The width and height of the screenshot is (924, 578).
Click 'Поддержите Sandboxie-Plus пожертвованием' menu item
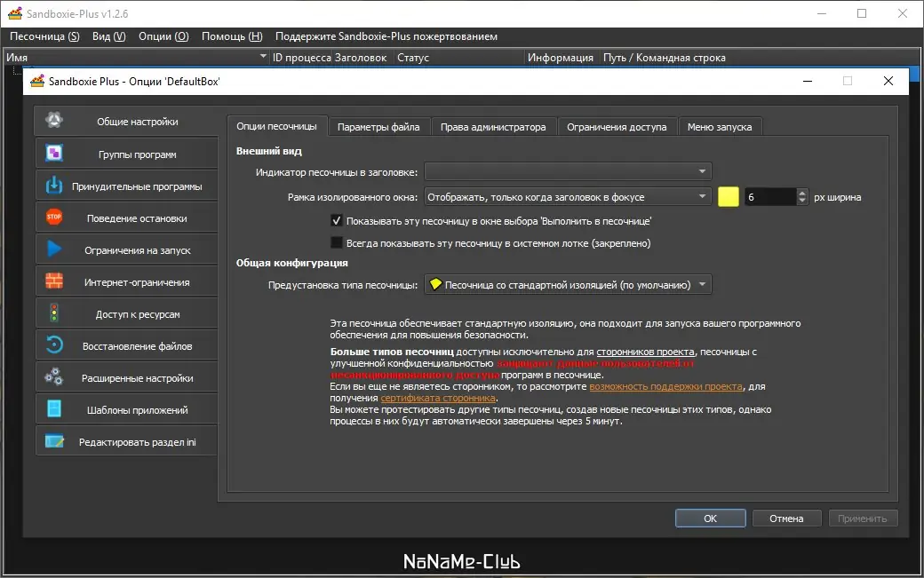click(386, 36)
